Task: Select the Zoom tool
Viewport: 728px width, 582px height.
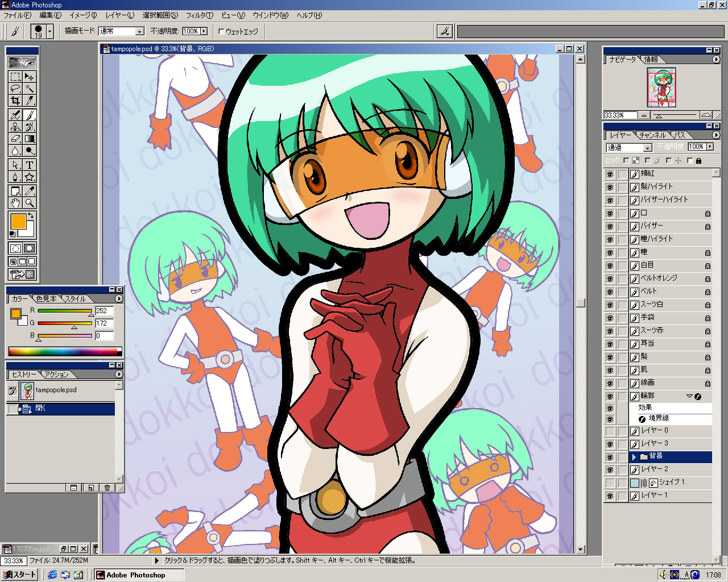Action: click(x=30, y=203)
